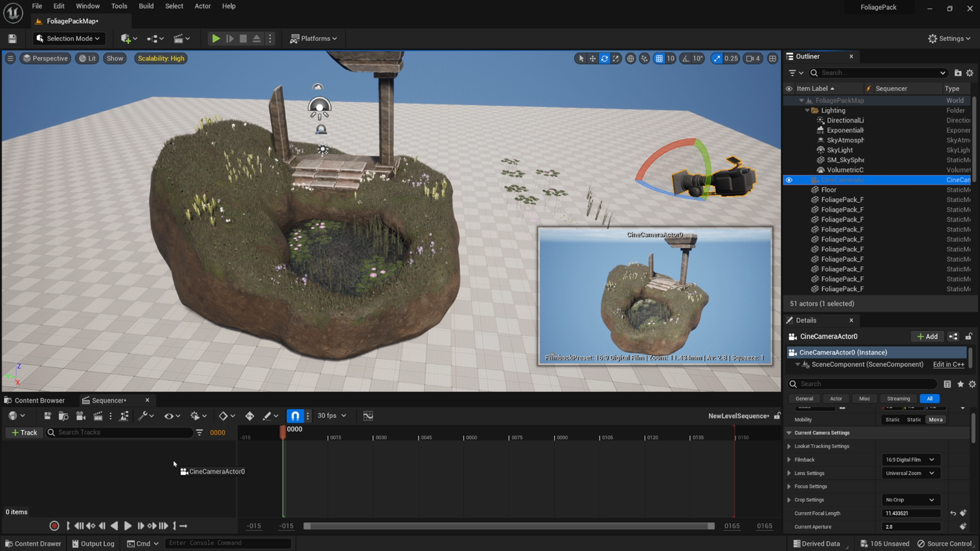Toggle sequencer snapping magnet icon
The width and height of the screenshot is (980, 551).
(295, 416)
